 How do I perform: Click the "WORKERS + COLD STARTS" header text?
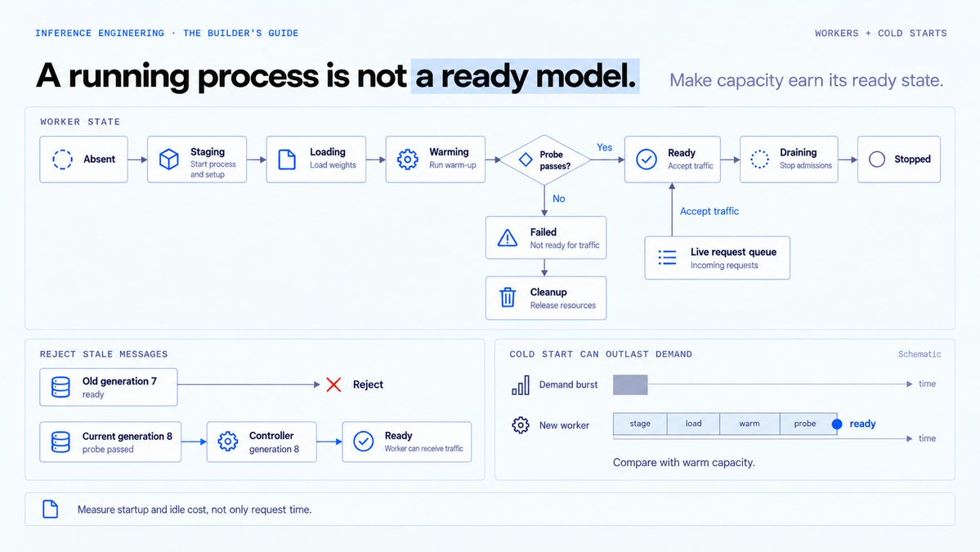point(880,34)
